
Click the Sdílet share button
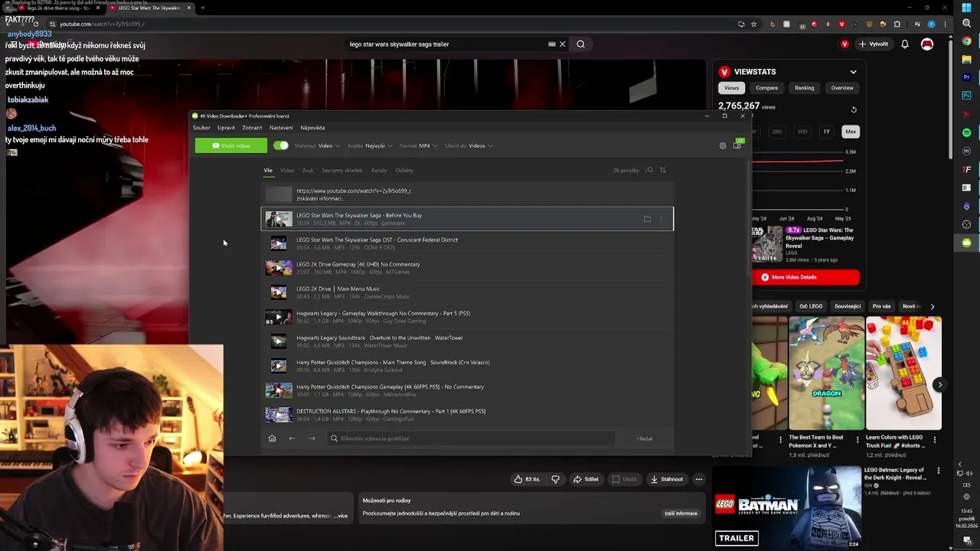point(586,479)
